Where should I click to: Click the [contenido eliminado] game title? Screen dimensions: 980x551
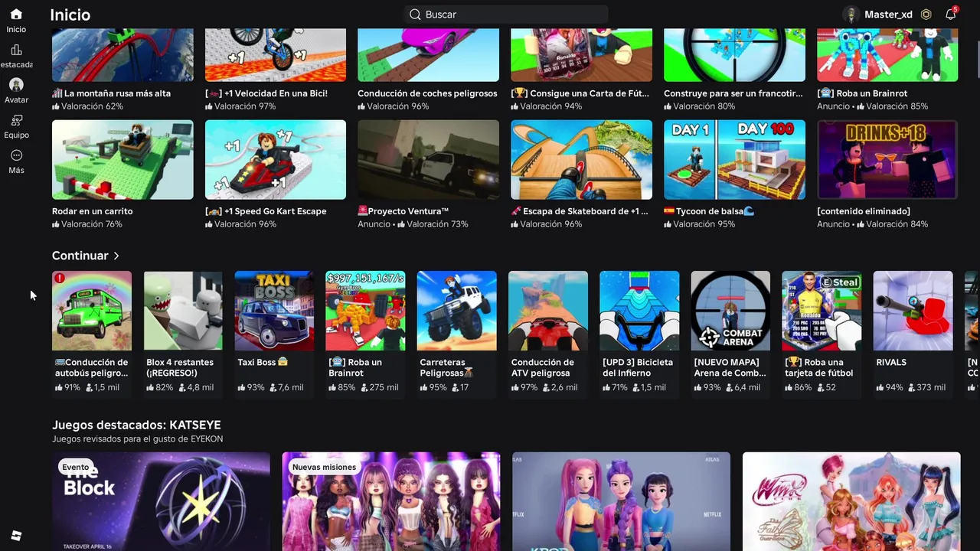pyautogui.click(x=864, y=211)
